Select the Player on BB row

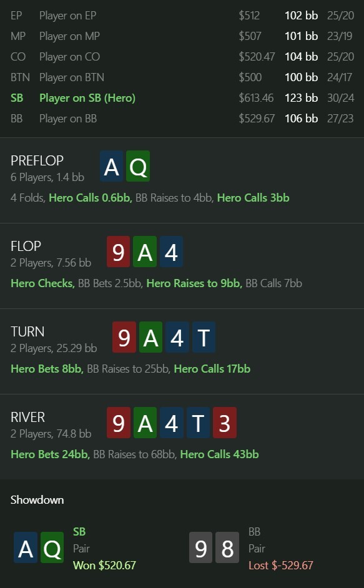[x=182, y=119]
